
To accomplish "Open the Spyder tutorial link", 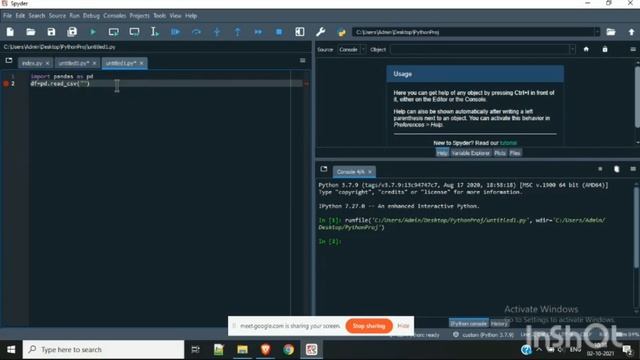I will (508, 143).
